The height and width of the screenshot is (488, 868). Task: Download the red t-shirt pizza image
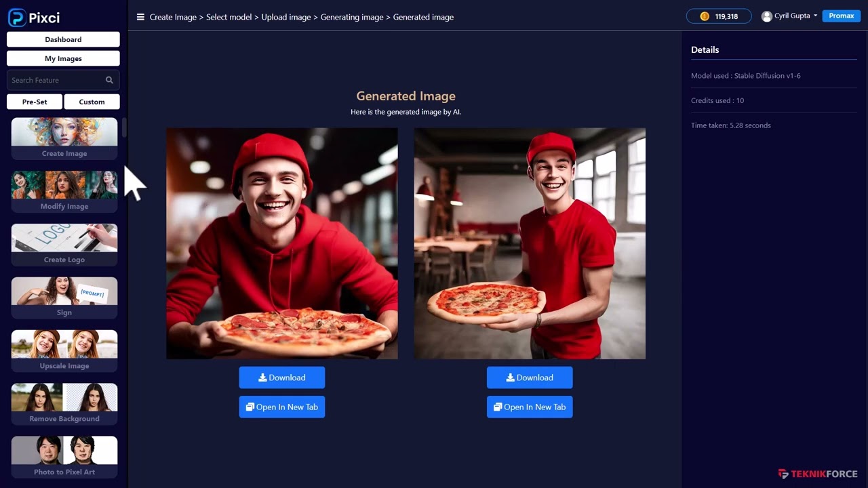point(530,378)
